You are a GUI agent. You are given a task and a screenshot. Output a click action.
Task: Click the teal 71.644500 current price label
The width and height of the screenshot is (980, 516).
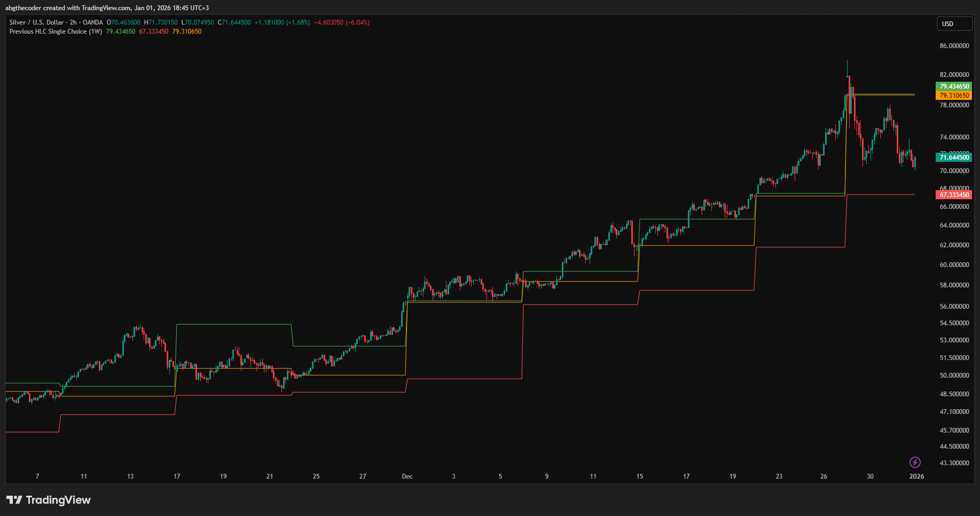(x=954, y=158)
